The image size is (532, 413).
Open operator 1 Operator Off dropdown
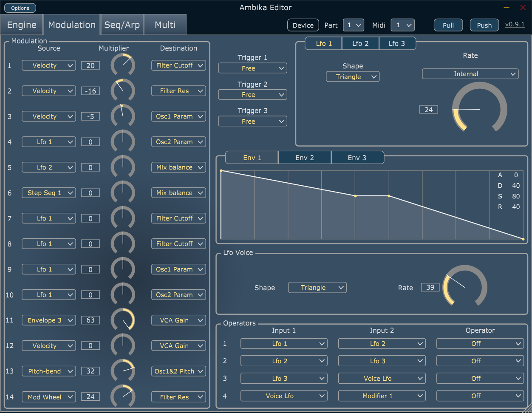pos(480,344)
